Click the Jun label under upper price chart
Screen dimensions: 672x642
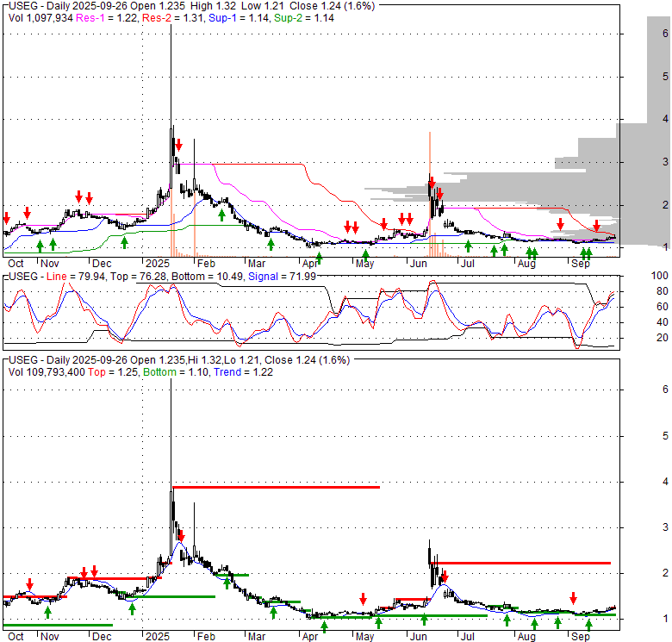pos(418,264)
